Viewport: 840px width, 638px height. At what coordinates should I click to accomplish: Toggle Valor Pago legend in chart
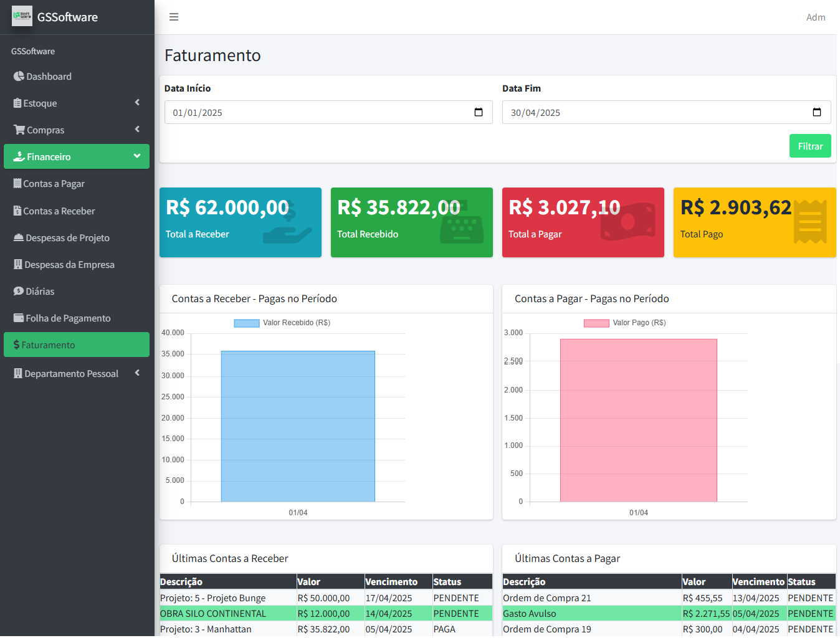[625, 323]
